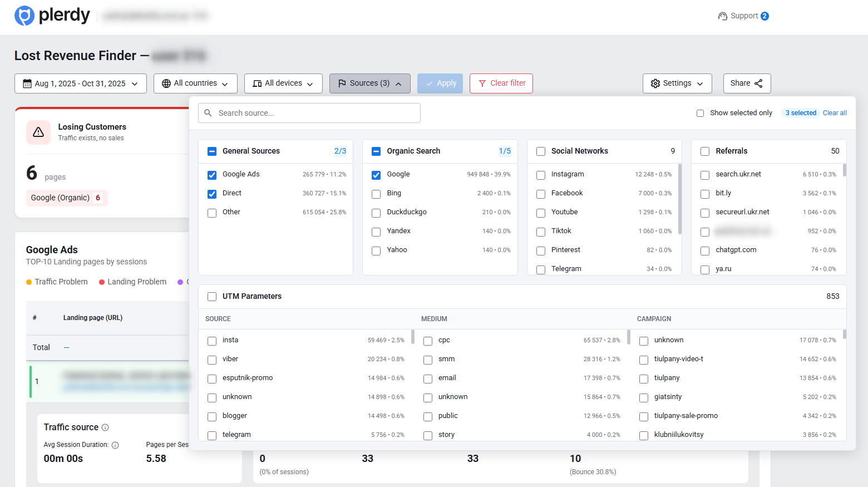Click the calendar icon on the date filter
Image resolution: width=868 pixels, height=487 pixels.
click(x=26, y=83)
